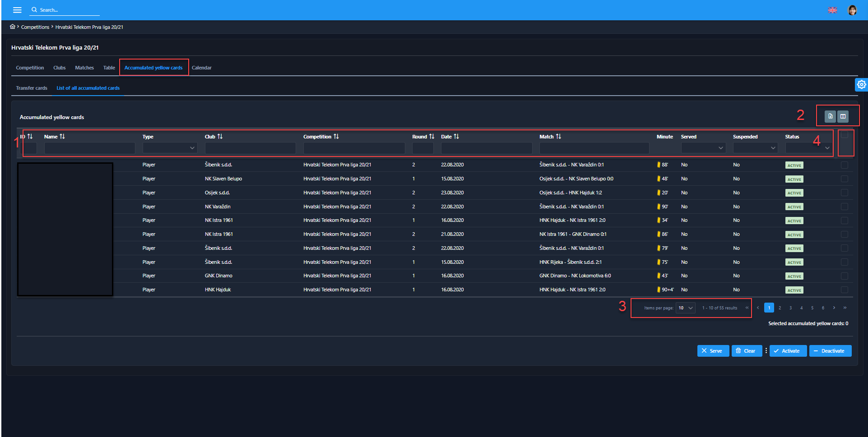Select the HNK Hajduk row checkbox
The height and width of the screenshot is (437, 868).
coord(845,290)
